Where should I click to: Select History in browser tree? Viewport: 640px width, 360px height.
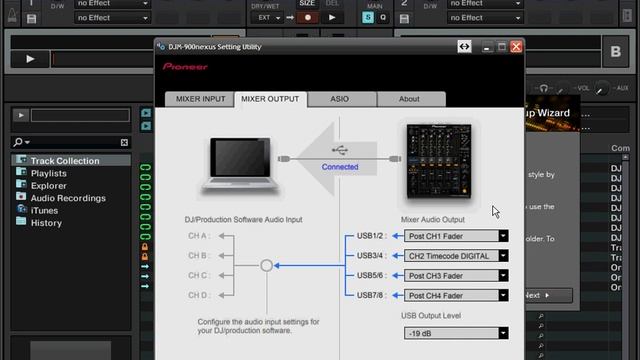coord(46,223)
